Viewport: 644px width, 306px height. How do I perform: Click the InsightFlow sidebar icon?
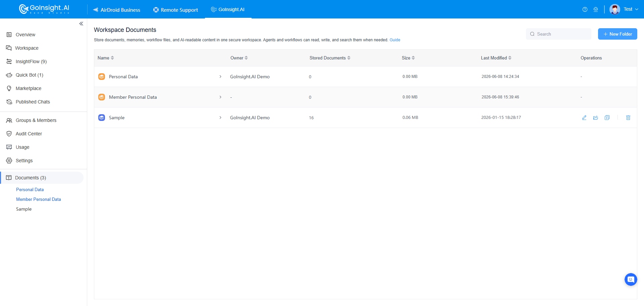pyautogui.click(x=9, y=61)
